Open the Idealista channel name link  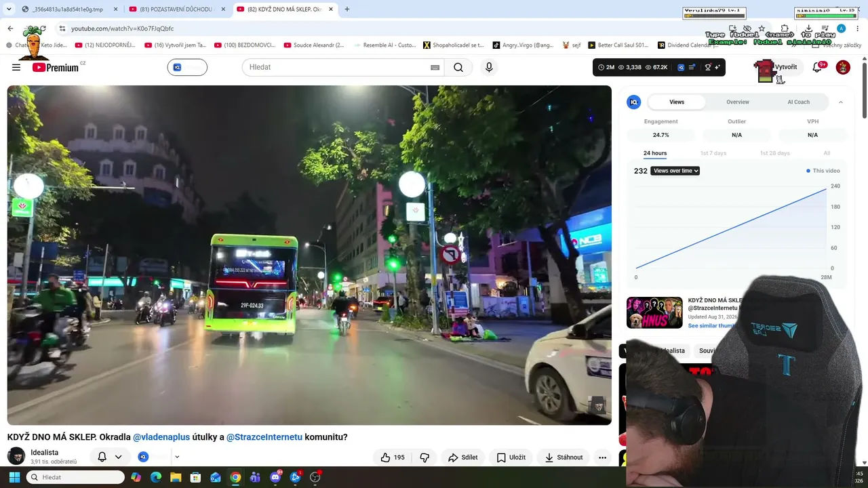[x=45, y=453]
